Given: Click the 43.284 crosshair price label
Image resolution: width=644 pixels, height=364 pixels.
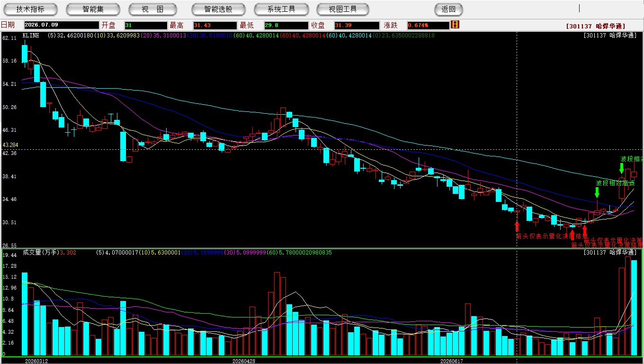Looking at the screenshot, I should click(10, 145).
